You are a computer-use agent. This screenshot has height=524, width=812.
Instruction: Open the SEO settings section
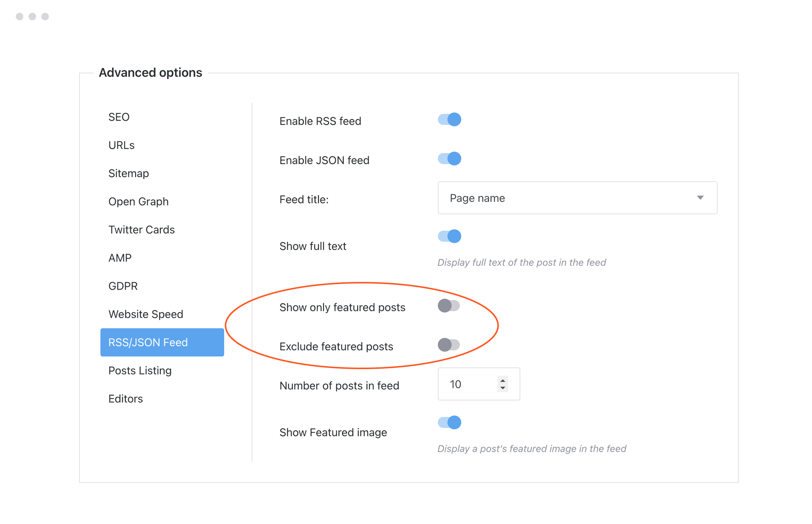[119, 117]
